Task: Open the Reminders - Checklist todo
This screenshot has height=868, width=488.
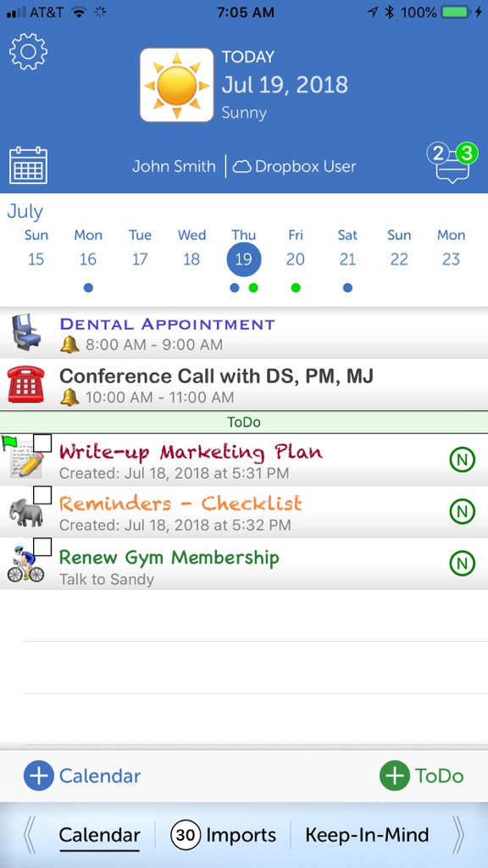Action: (x=244, y=511)
